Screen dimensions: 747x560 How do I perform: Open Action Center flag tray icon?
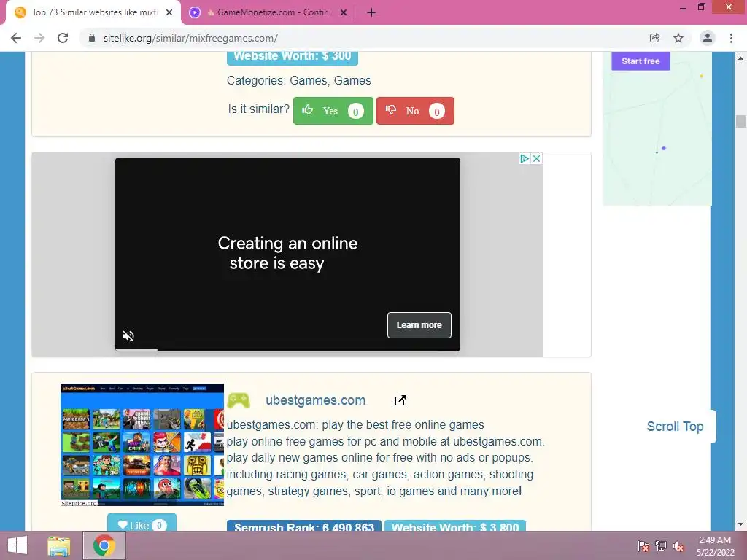pos(643,546)
